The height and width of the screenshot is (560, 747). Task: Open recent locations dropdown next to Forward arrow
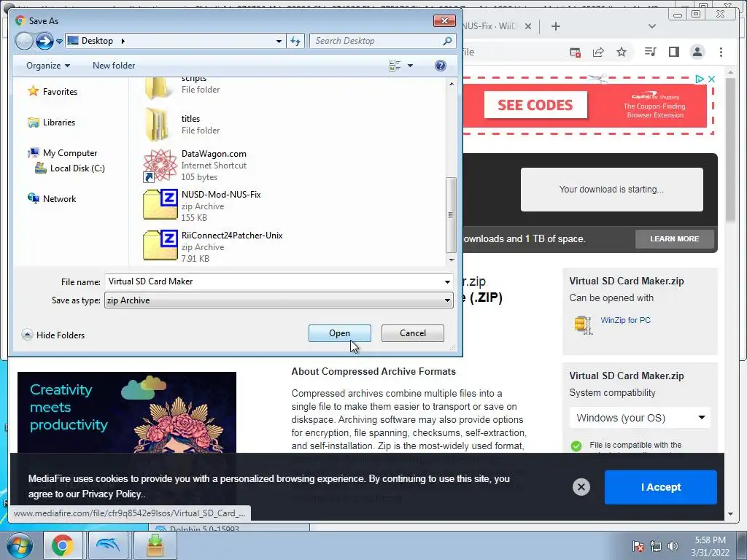coord(60,42)
